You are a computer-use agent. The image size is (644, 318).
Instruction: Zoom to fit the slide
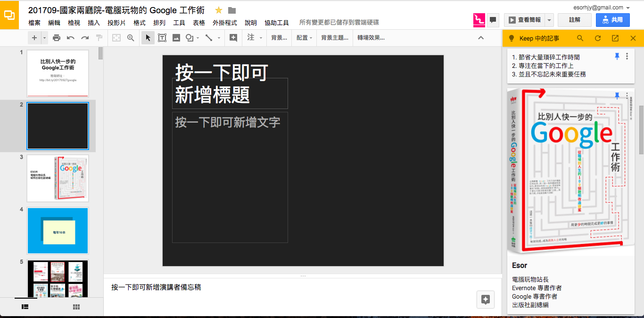pos(116,38)
